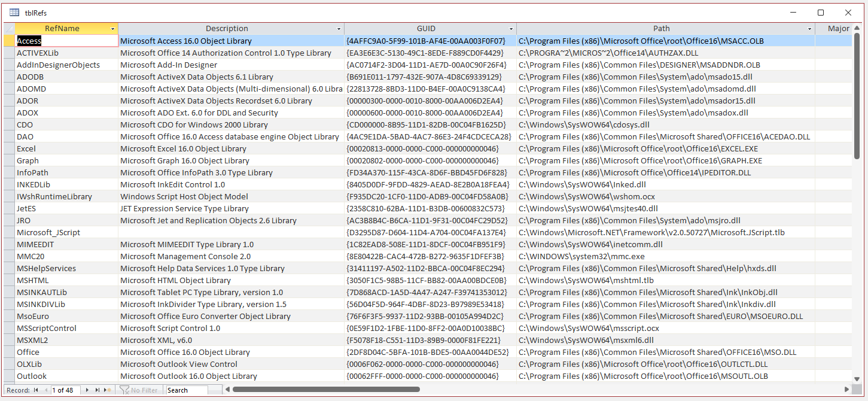Image resolution: width=868 pixels, height=401 pixels.
Task: Click the JetES RefName cell
Action: point(67,208)
